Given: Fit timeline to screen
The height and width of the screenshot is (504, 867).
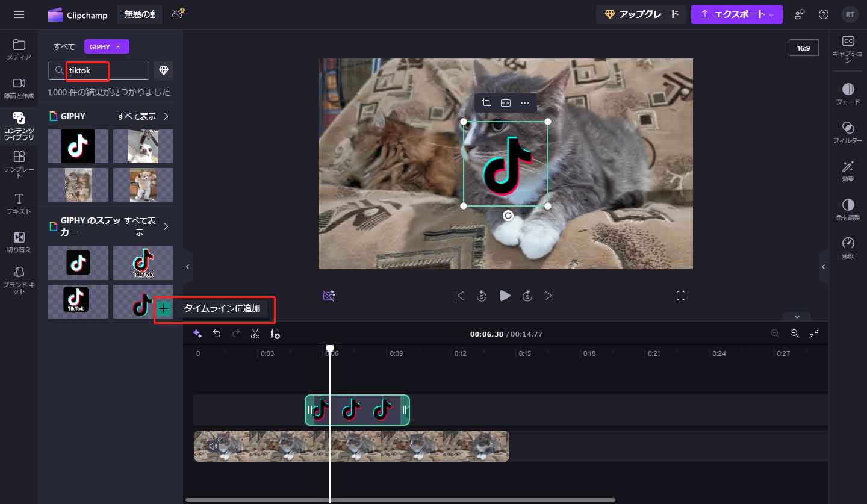Looking at the screenshot, I should pos(814,334).
